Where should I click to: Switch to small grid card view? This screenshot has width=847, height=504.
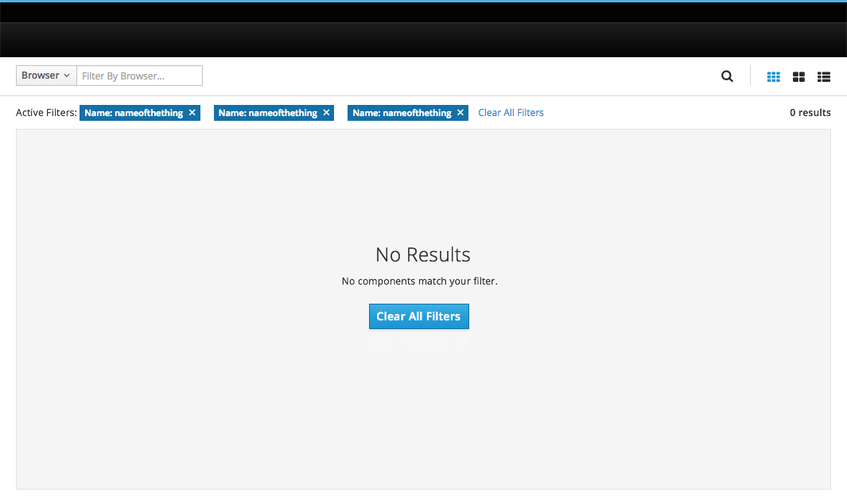pos(774,77)
